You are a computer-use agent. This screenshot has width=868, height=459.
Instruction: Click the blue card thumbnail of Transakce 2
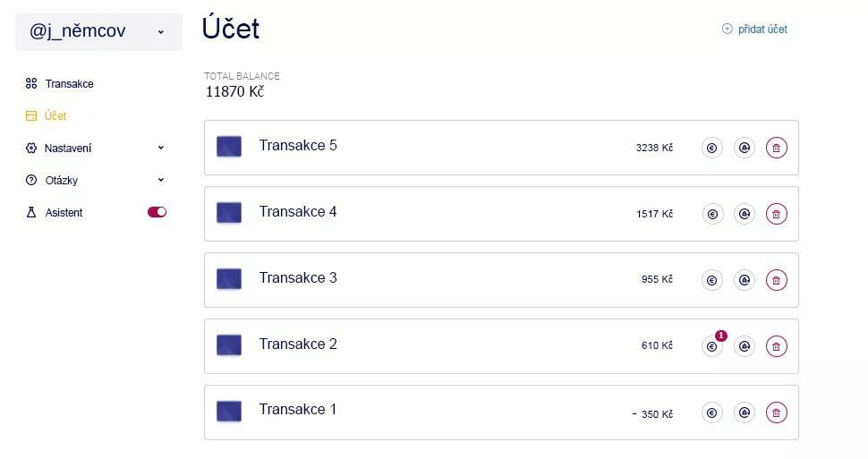click(x=229, y=345)
